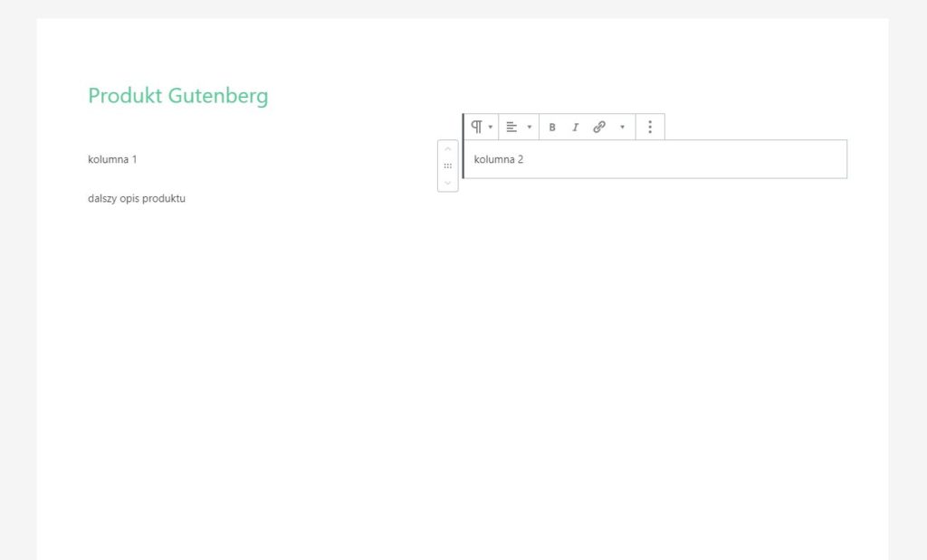The image size is (927, 560).
Task: Toggle italics on the kolumna 2 text
Action: point(575,128)
